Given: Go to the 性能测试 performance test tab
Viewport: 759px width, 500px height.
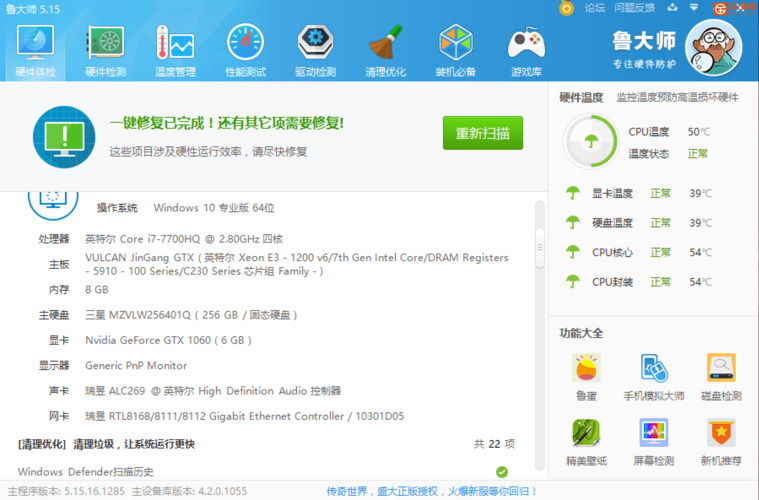Looking at the screenshot, I should click(245, 51).
